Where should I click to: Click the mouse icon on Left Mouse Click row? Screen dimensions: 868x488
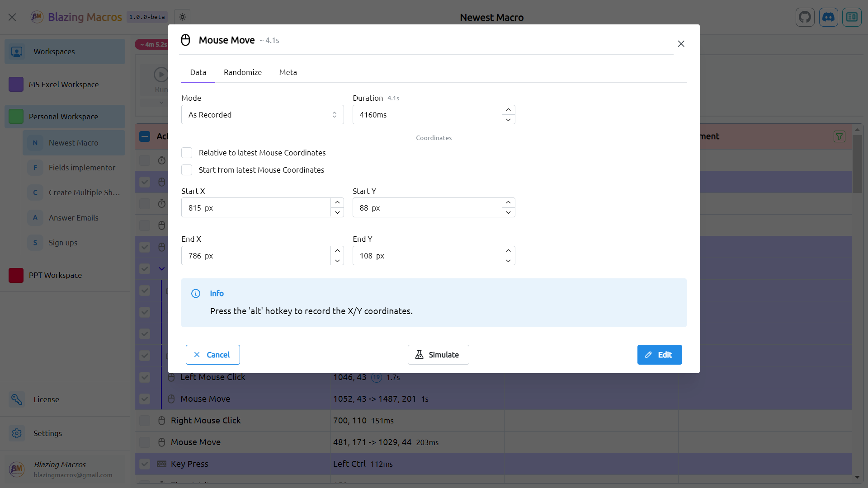(171, 377)
